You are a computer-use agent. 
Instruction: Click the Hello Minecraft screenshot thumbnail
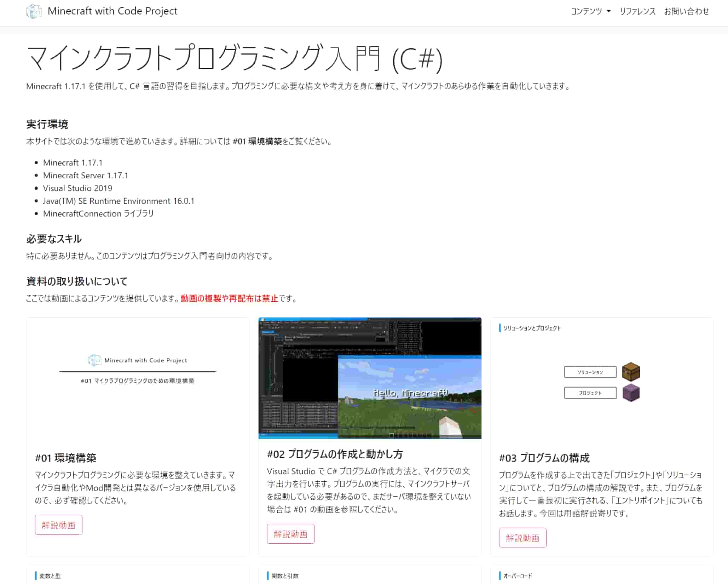[x=370, y=378]
